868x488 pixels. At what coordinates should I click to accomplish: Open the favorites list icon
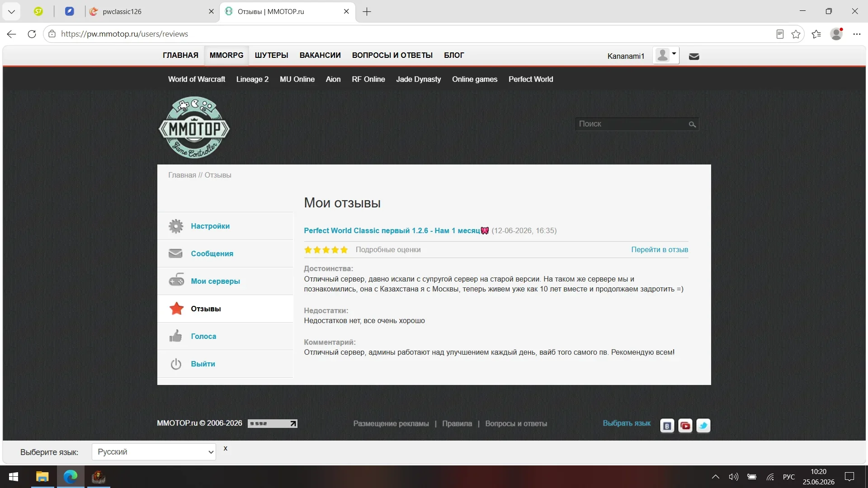coord(816,34)
